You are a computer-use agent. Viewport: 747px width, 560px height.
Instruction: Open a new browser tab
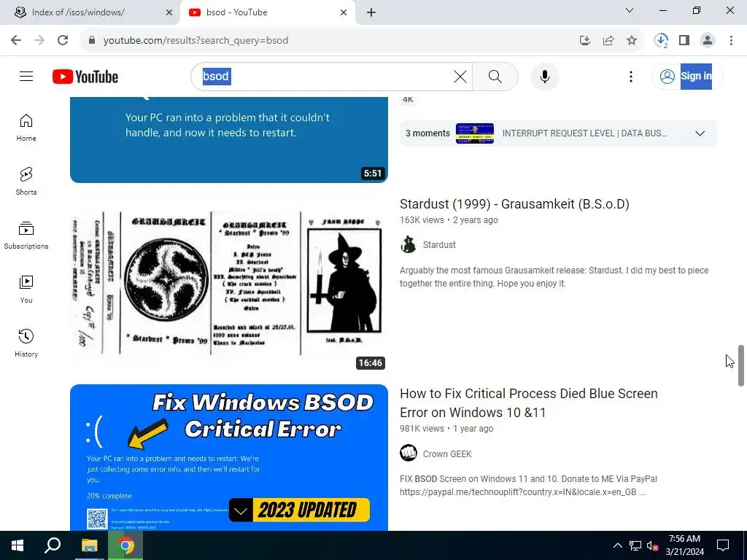tap(371, 12)
